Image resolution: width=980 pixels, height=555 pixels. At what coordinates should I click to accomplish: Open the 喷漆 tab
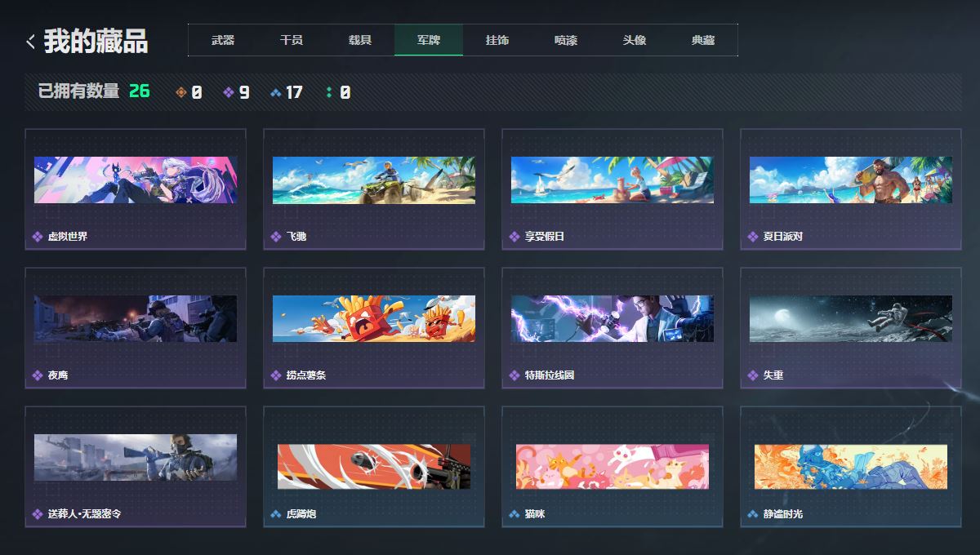566,40
